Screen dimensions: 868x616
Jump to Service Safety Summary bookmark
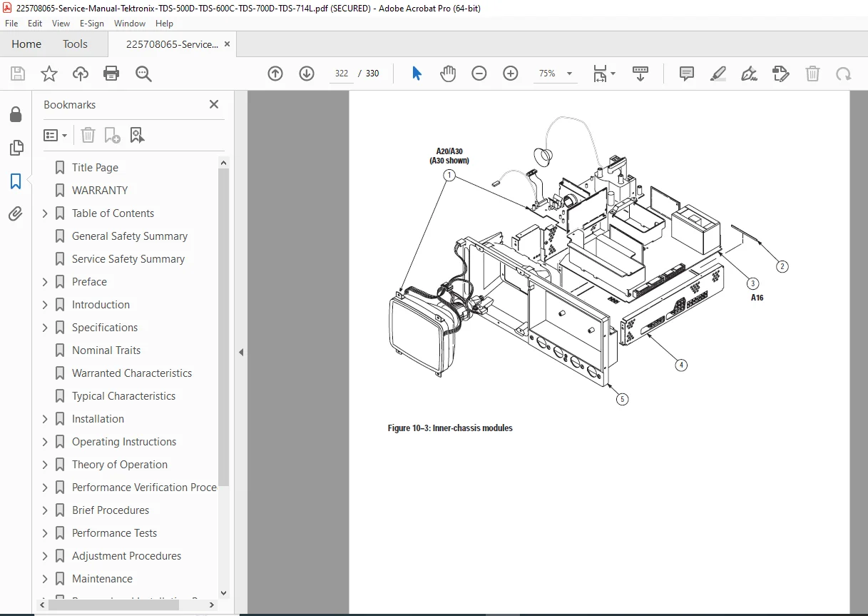(128, 259)
